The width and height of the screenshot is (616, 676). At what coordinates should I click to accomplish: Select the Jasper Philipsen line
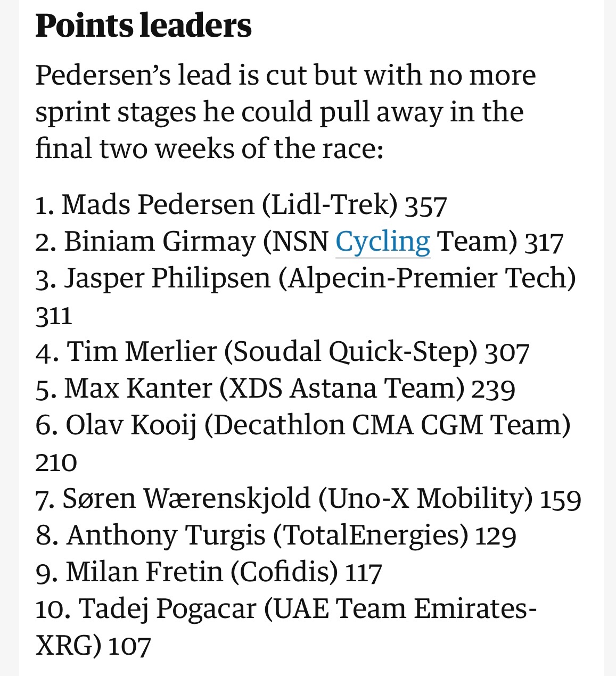(x=306, y=296)
